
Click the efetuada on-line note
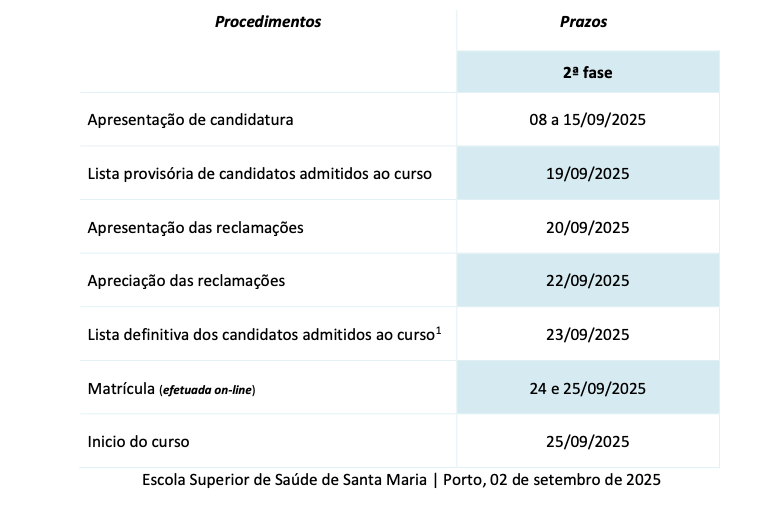207,389
